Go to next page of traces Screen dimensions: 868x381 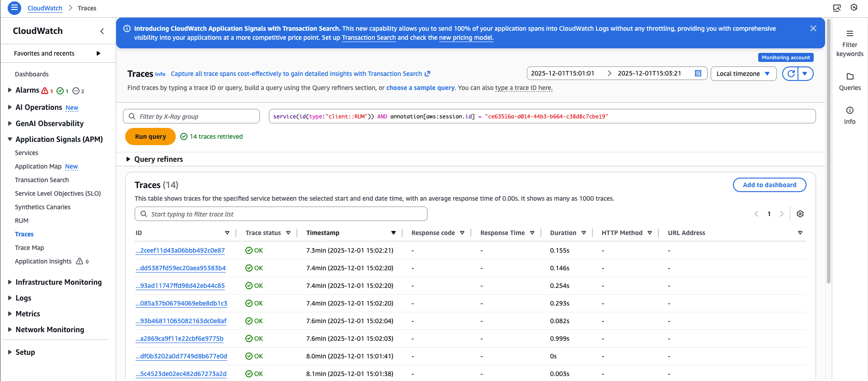point(781,214)
